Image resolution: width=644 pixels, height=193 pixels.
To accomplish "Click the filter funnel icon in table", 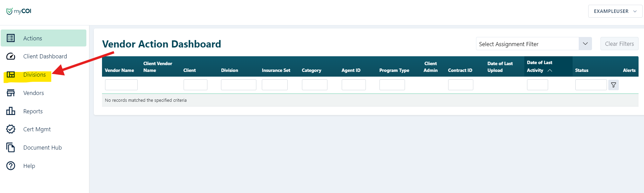I will (613, 85).
